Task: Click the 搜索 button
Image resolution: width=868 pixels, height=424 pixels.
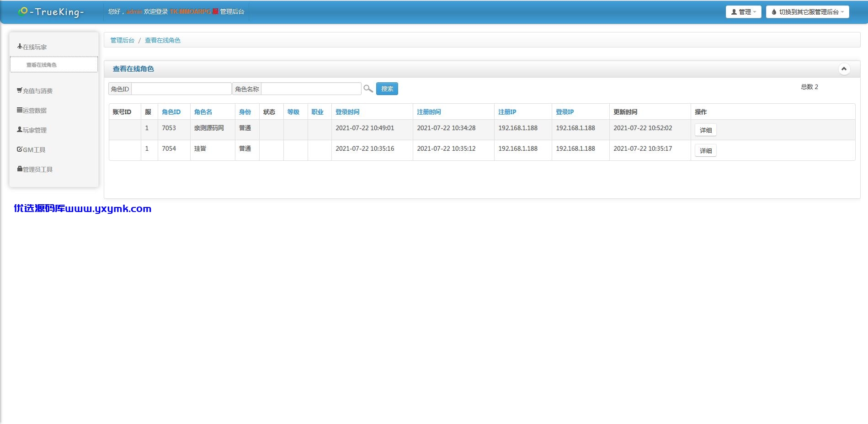Action: coord(387,89)
